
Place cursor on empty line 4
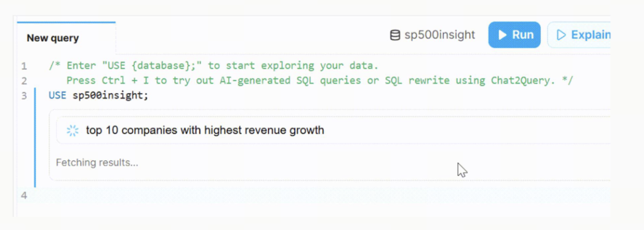click(320, 195)
